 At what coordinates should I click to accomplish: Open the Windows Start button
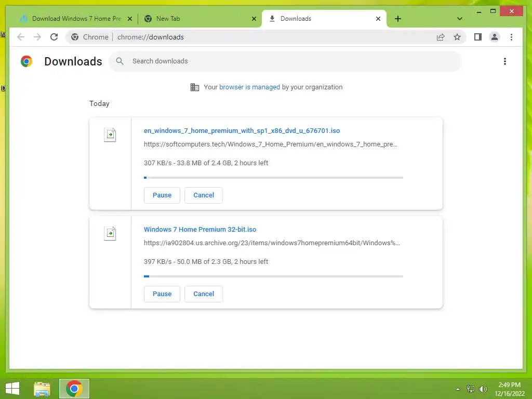(12, 389)
